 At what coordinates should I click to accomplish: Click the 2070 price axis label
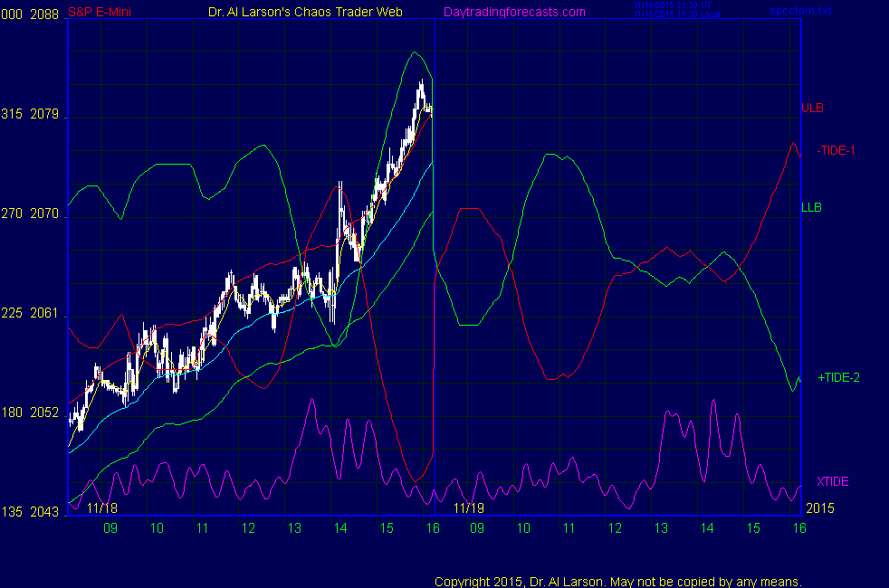tap(44, 214)
